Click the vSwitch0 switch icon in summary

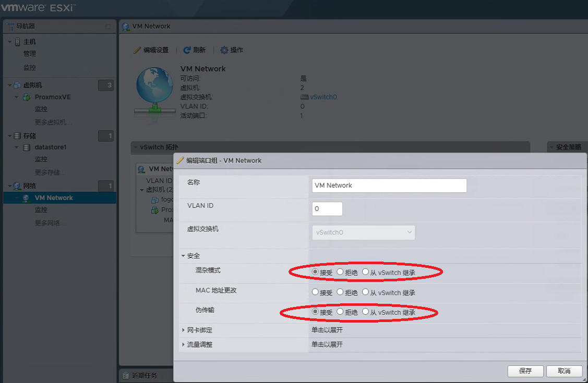coord(305,97)
